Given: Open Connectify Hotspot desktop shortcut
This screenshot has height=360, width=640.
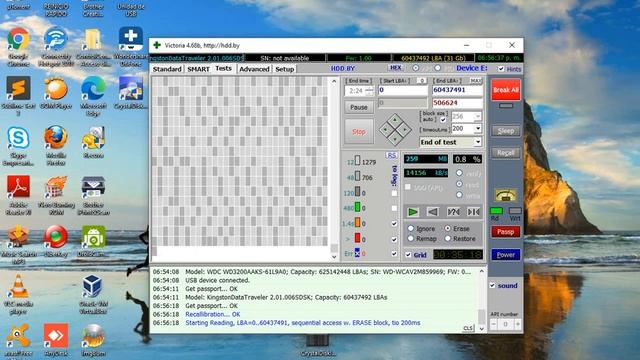Looking at the screenshot, I should pyautogui.click(x=56, y=47).
